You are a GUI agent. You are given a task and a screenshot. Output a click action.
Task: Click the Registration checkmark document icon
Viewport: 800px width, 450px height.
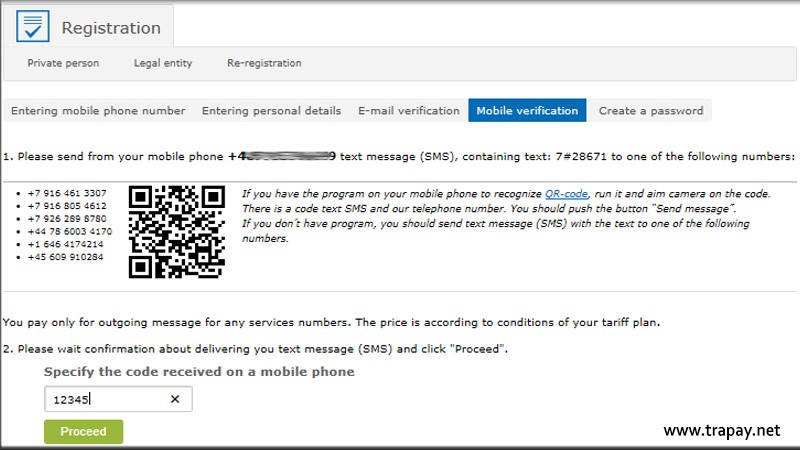point(32,27)
